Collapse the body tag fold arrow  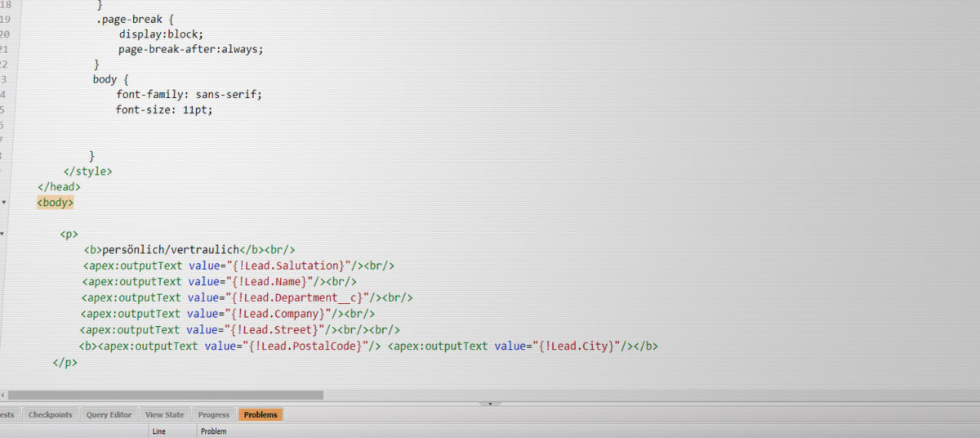pyautogui.click(x=4, y=201)
